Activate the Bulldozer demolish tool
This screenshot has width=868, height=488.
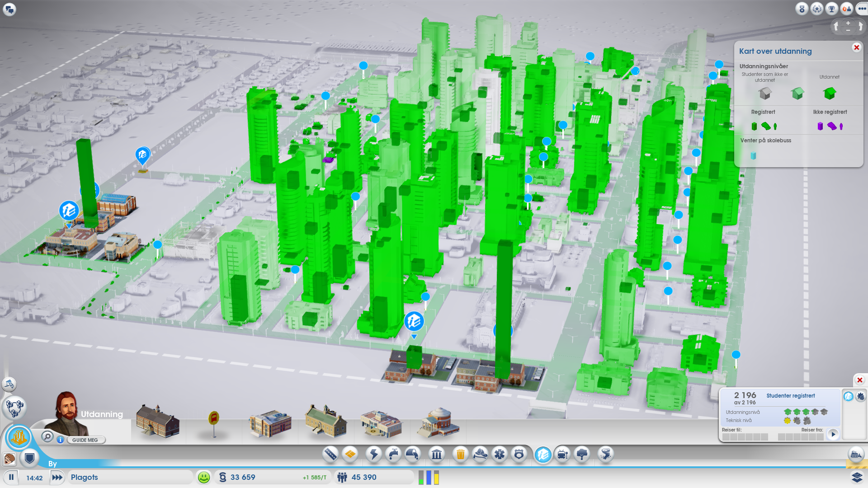tap(856, 455)
